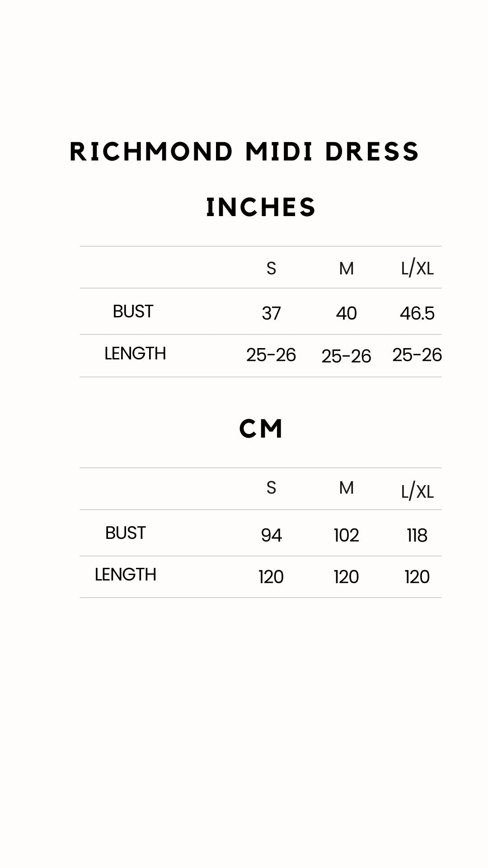Click the 120 length under CM size S
This screenshot has width=488, height=868.
click(x=271, y=577)
